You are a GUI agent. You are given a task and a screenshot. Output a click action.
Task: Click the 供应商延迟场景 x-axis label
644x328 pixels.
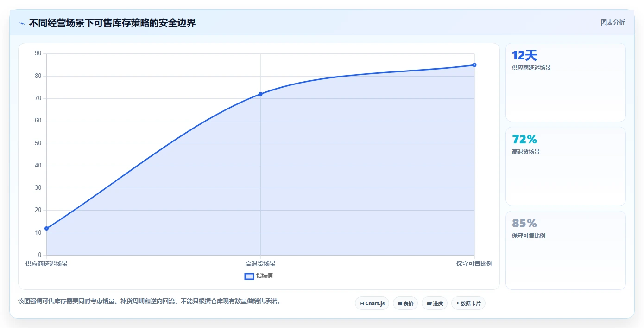click(x=46, y=264)
